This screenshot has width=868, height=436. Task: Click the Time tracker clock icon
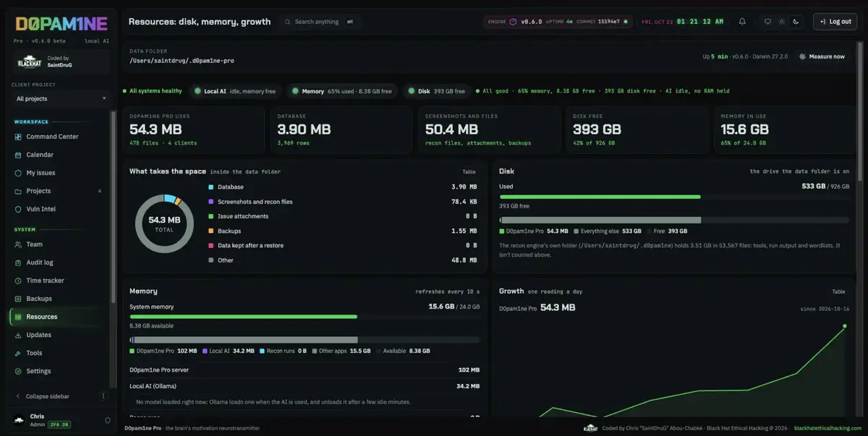point(19,281)
